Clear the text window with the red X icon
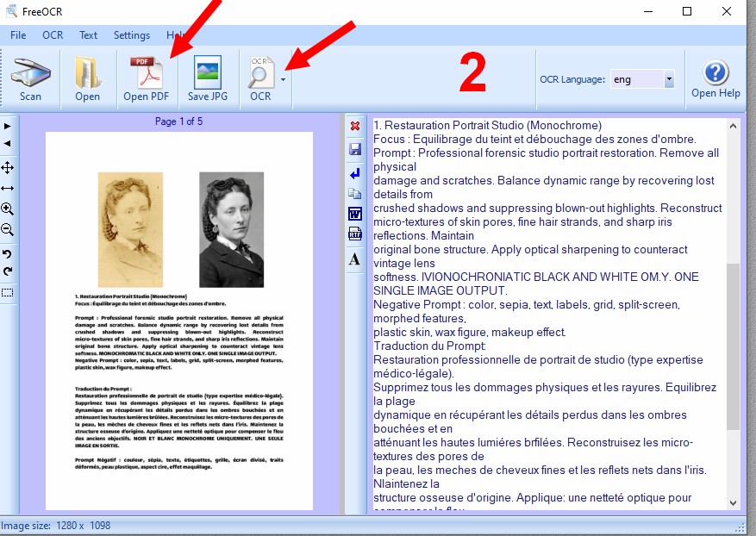The image size is (756, 536). point(355,127)
